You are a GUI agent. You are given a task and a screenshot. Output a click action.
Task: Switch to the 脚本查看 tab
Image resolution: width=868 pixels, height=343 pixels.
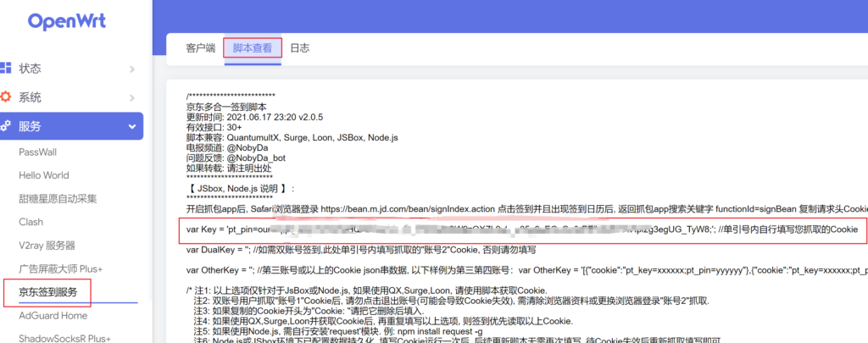click(253, 48)
